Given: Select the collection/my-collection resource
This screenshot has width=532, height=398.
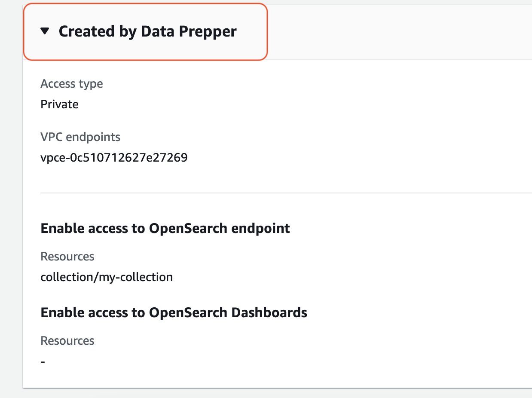Looking at the screenshot, I should pos(107,277).
